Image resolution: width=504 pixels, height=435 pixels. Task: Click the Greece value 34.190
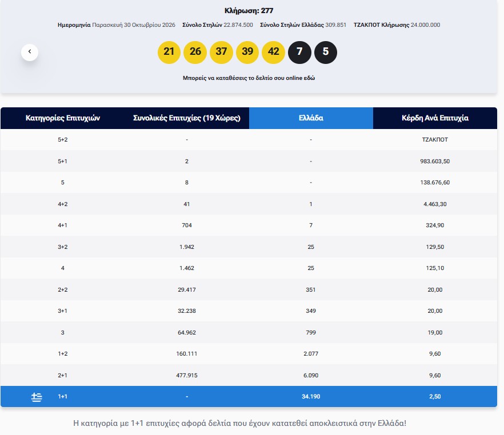tap(311, 397)
